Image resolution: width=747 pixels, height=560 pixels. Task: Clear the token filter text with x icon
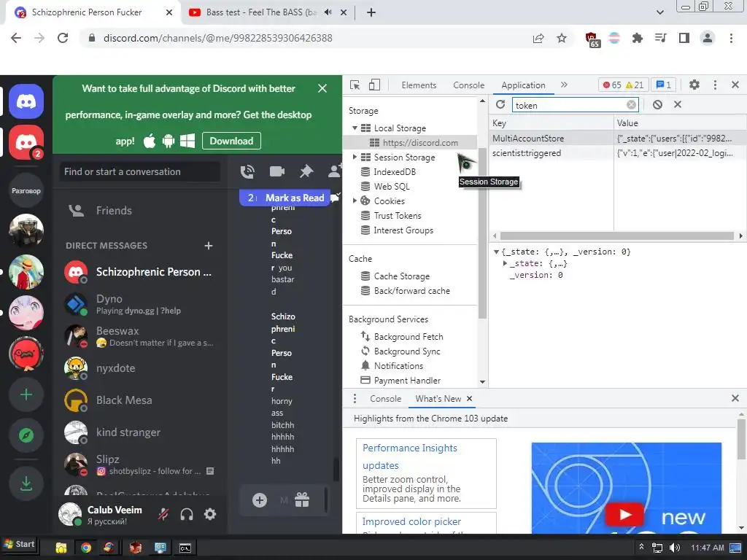(631, 105)
